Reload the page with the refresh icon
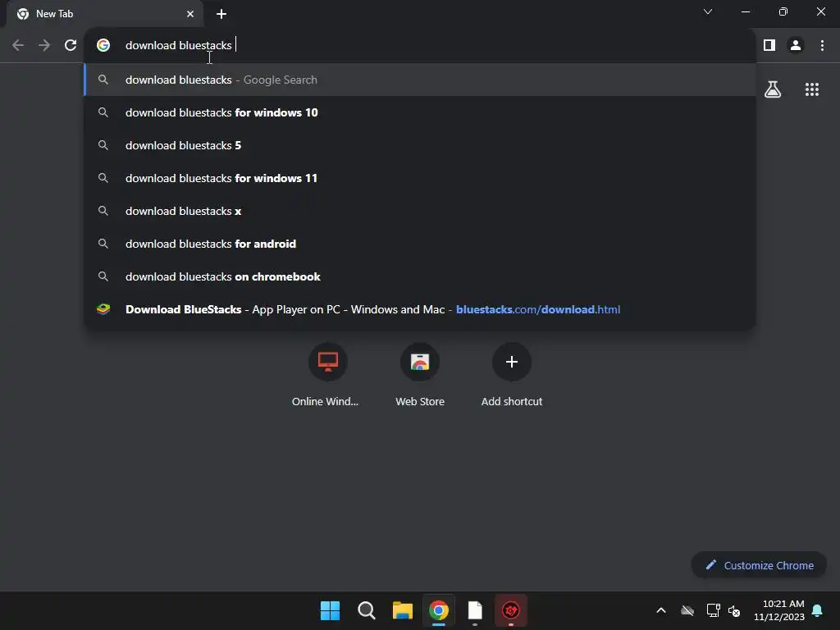This screenshot has width=840, height=630. click(71, 46)
